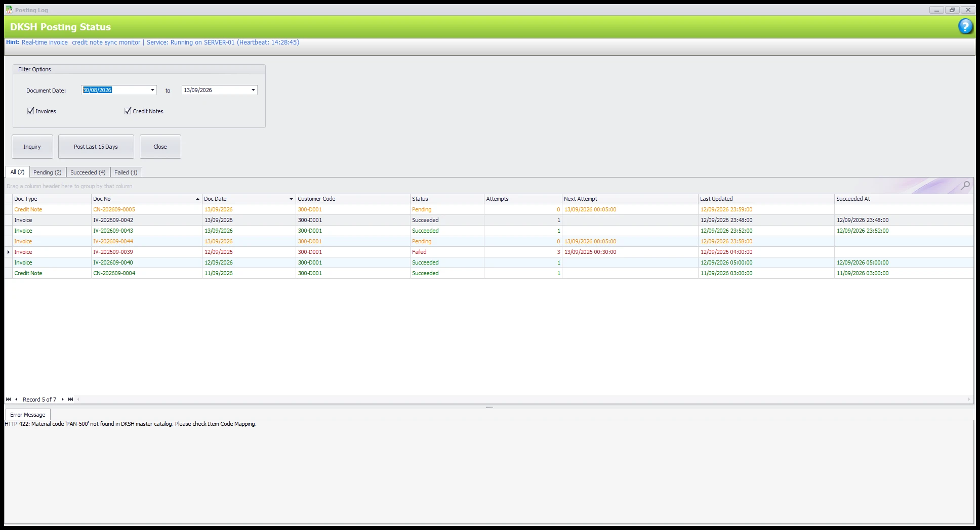Sort by Doc Type column header

[52, 199]
